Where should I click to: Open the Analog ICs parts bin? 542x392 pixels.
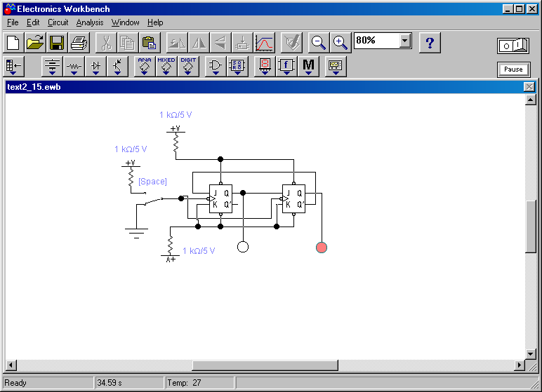coord(145,67)
